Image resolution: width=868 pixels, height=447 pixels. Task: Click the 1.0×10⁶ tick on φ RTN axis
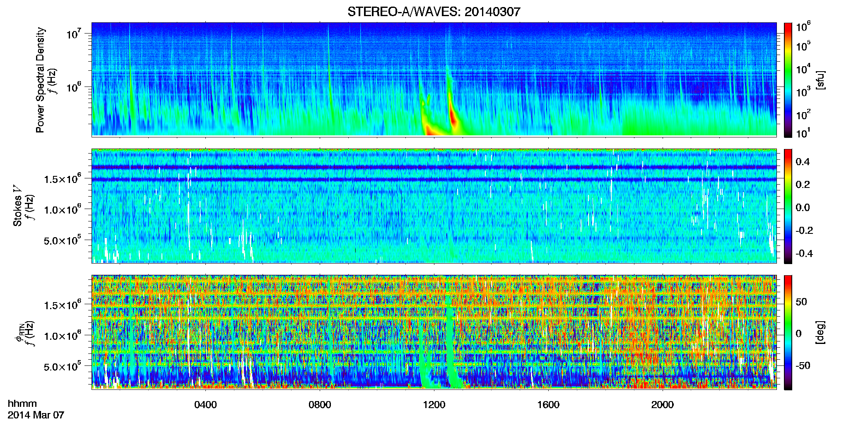coord(62,335)
